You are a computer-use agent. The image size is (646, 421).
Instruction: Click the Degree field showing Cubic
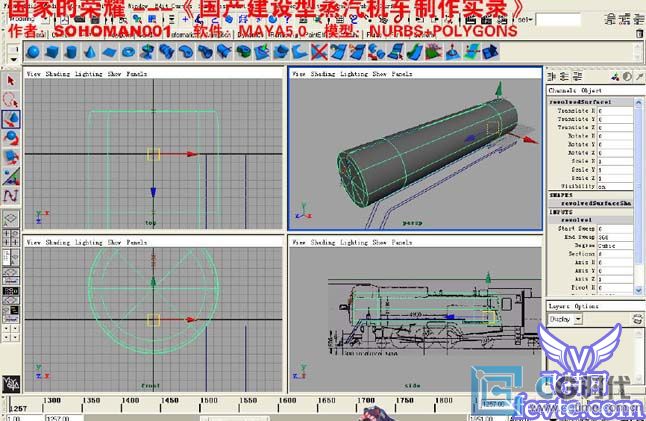615,246
